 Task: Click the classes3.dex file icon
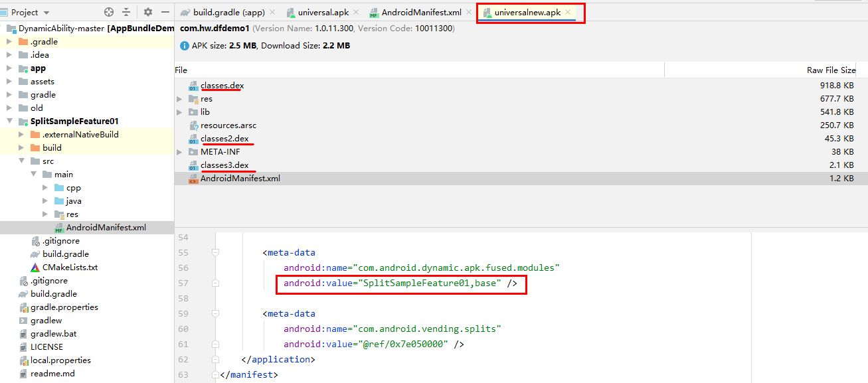(194, 165)
